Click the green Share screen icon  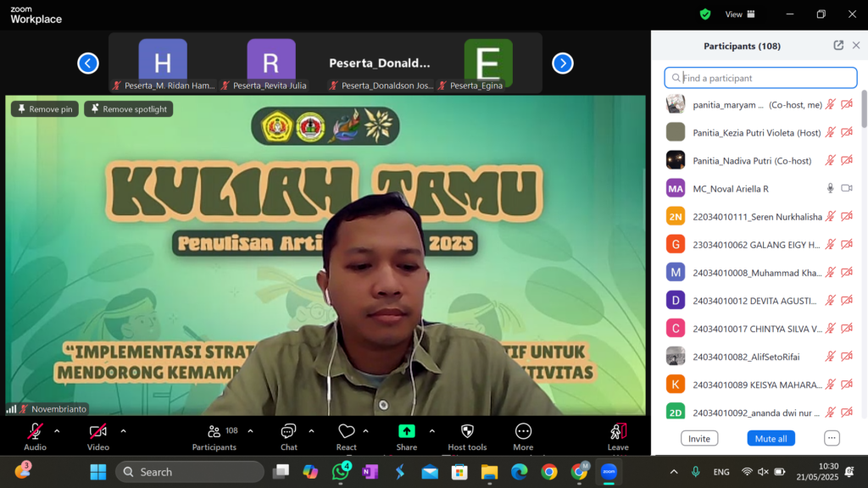[406, 432]
